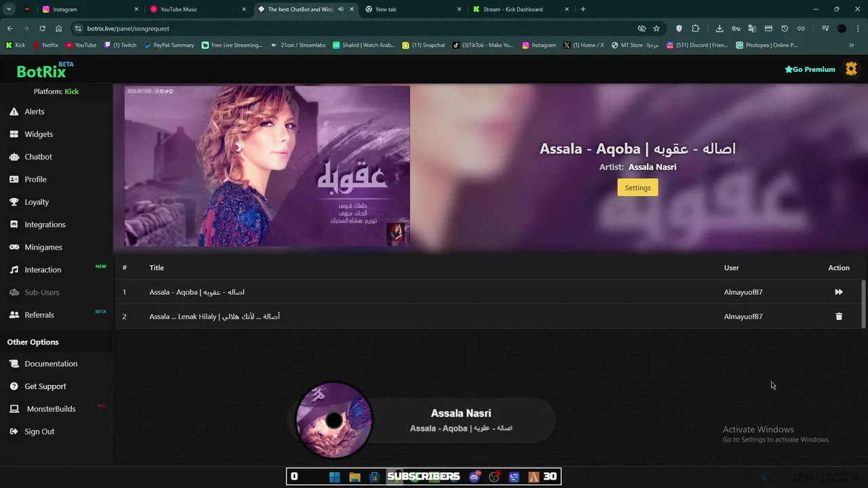This screenshot has height=488, width=868.
Task: Click the User column header
Action: point(731,268)
